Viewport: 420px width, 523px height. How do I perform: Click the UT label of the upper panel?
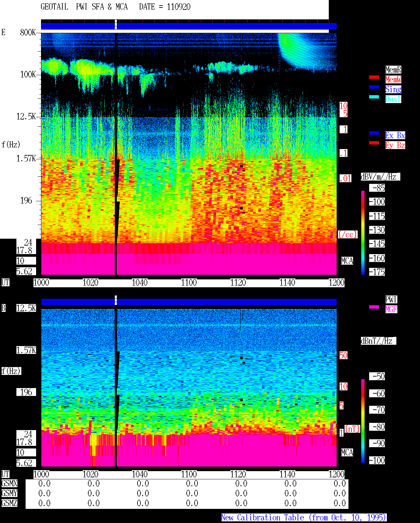(x=6, y=282)
